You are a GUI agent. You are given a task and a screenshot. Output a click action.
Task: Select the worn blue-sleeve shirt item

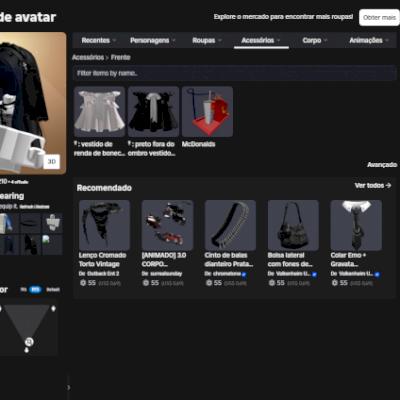coord(8,223)
